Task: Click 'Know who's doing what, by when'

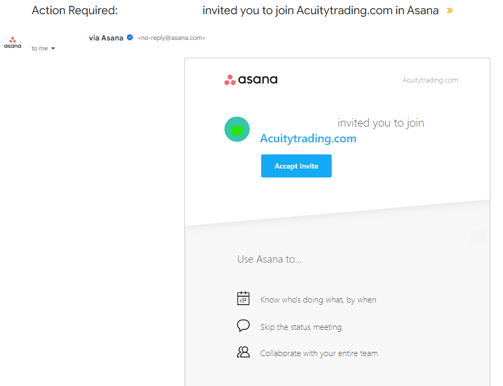Action: coord(318,300)
